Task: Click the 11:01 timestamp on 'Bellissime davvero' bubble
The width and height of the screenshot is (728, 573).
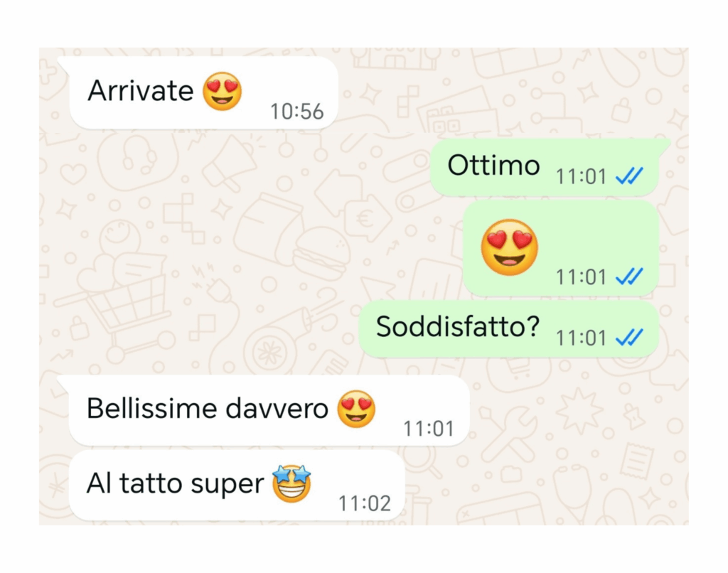Action: pos(429,429)
